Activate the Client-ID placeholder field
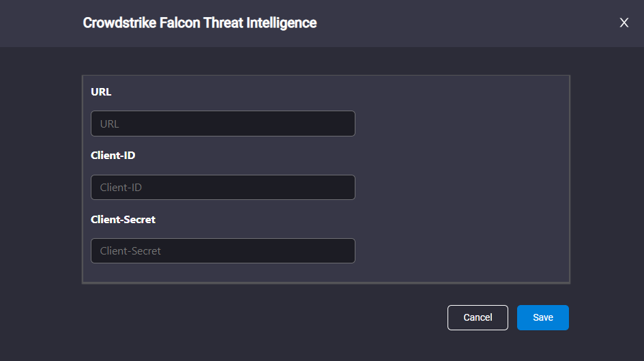 [x=223, y=187]
